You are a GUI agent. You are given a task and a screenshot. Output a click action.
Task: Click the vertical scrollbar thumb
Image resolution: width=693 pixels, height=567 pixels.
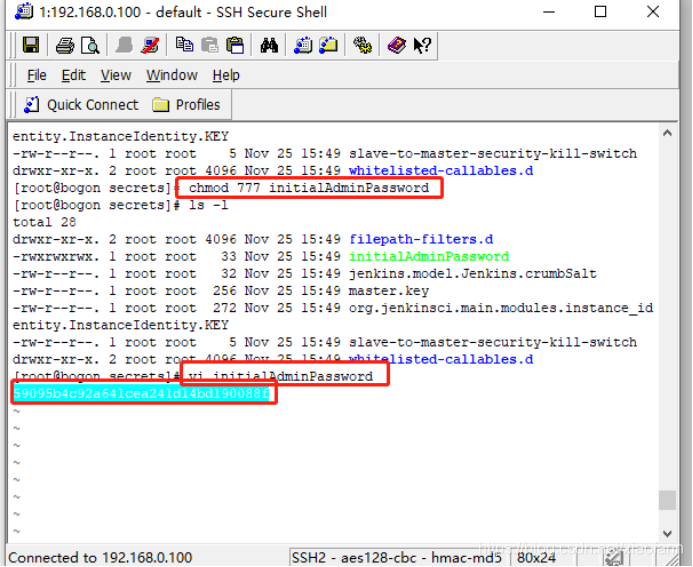667,501
